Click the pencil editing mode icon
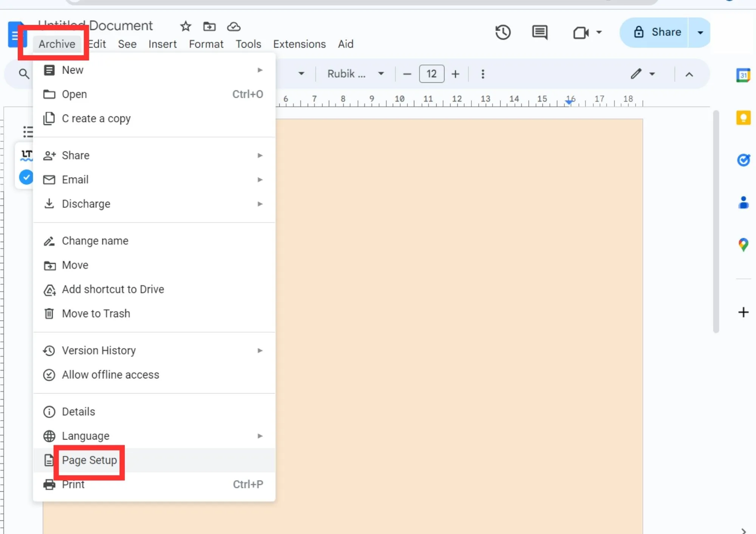The height and width of the screenshot is (534, 756). pos(636,74)
